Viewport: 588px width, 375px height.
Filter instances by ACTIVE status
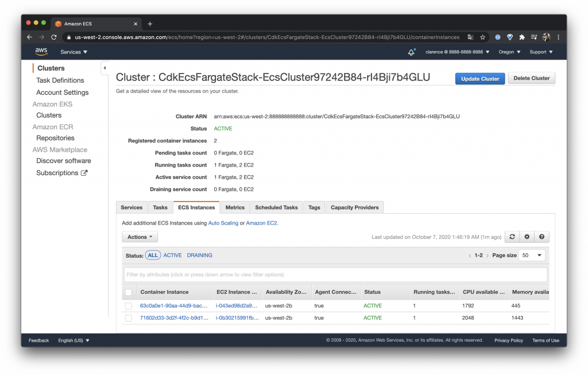(172, 255)
